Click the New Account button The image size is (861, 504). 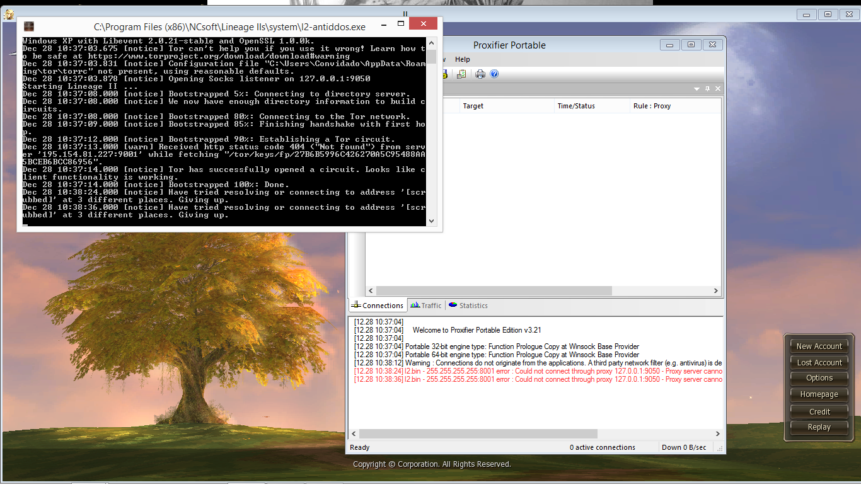click(x=819, y=346)
